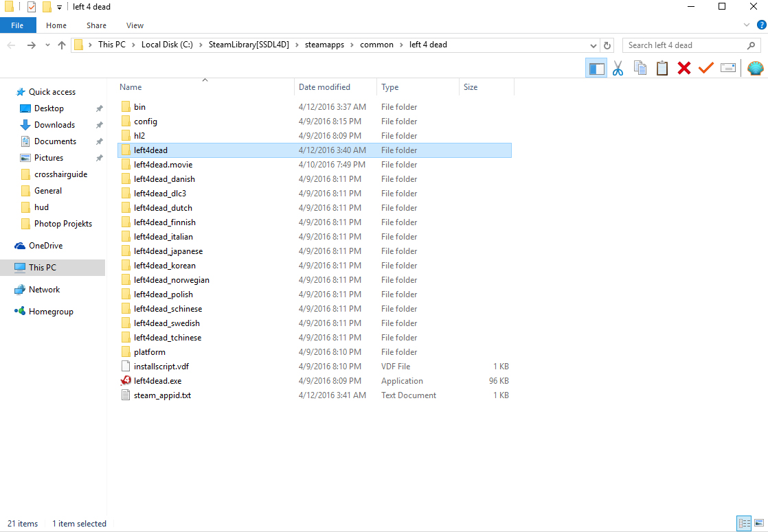Click the Paste clipboard toolbar icon

click(662, 68)
